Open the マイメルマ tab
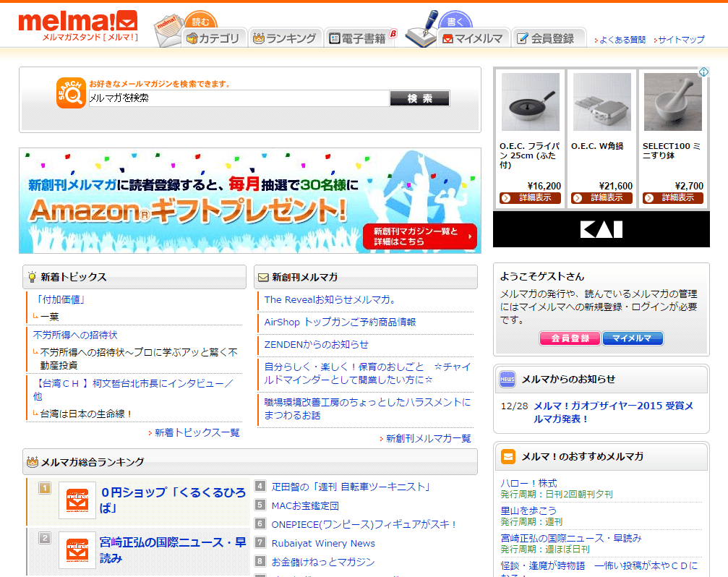 pyautogui.click(x=473, y=38)
